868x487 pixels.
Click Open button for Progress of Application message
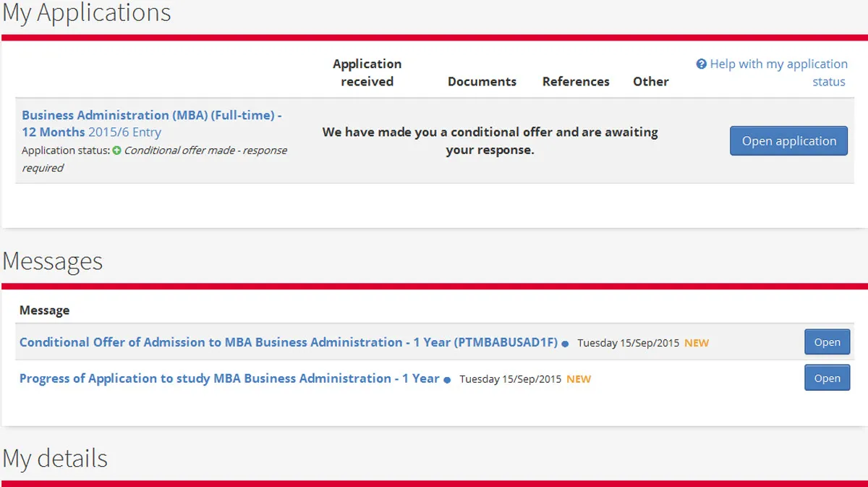(x=827, y=378)
